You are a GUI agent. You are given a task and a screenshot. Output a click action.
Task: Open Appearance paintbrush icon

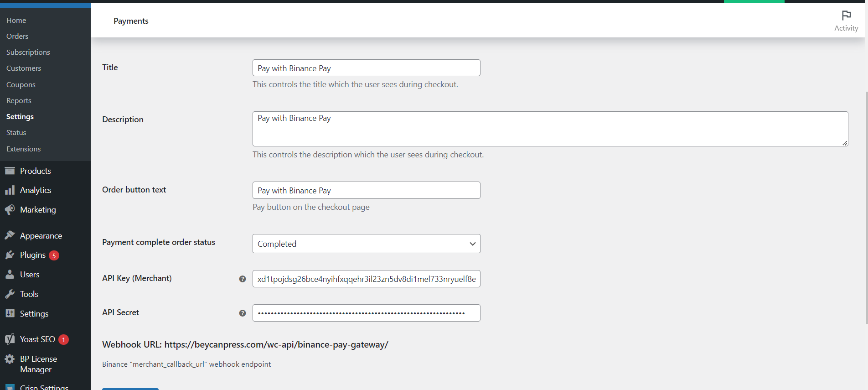[x=10, y=235]
